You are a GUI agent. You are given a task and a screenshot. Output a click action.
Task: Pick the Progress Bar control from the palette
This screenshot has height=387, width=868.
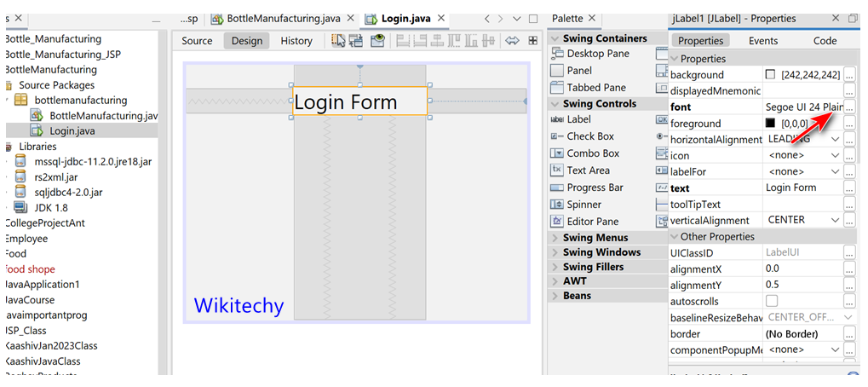[587, 188]
